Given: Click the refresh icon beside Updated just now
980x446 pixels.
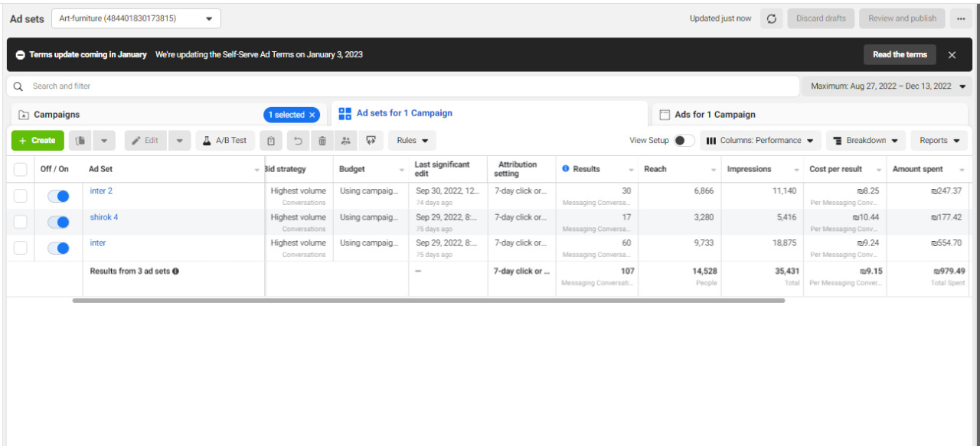Looking at the screenshot, I should 771,19.
